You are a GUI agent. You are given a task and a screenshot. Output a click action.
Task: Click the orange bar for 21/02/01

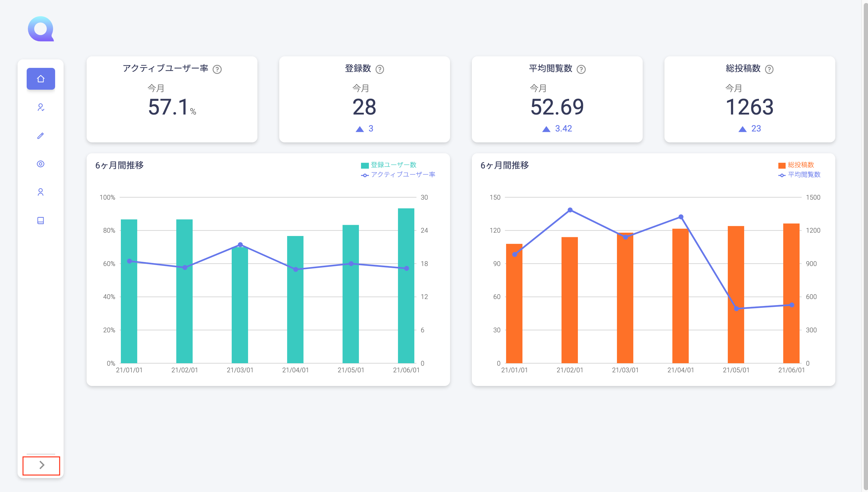[570, 300]
